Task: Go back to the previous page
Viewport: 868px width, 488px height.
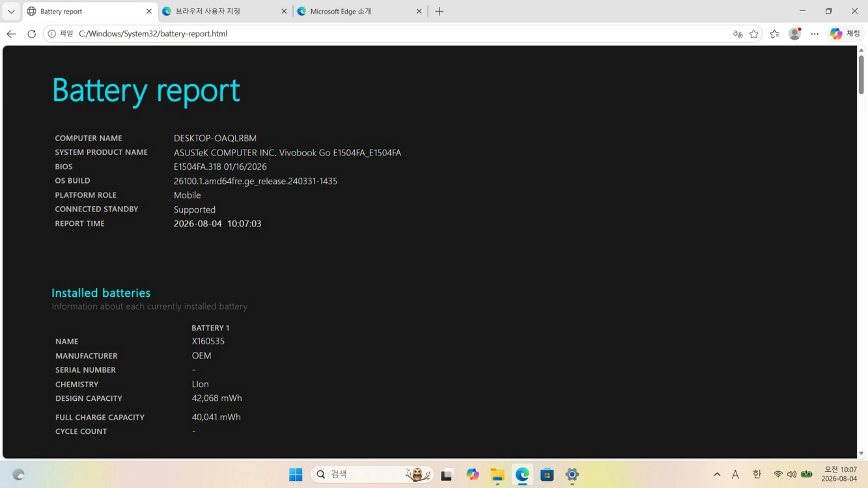Action: [11, 34]
